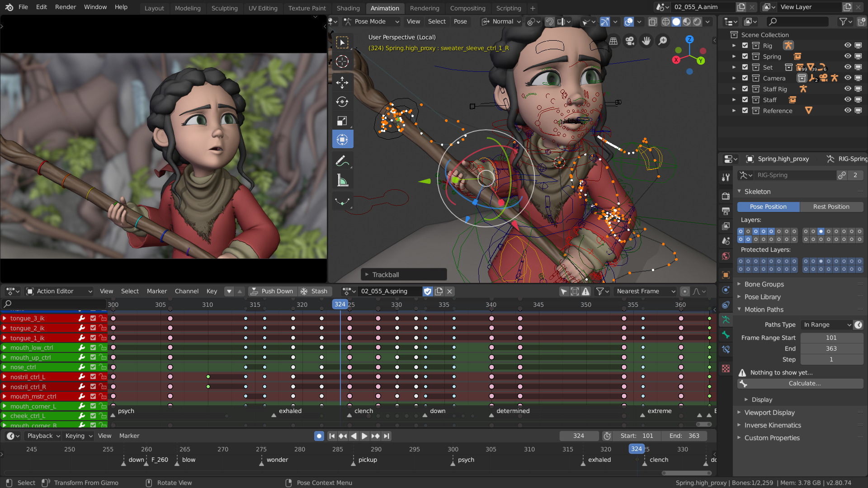Click the Action Editor dropdown selector
The image size is (868, 488).
60,291
